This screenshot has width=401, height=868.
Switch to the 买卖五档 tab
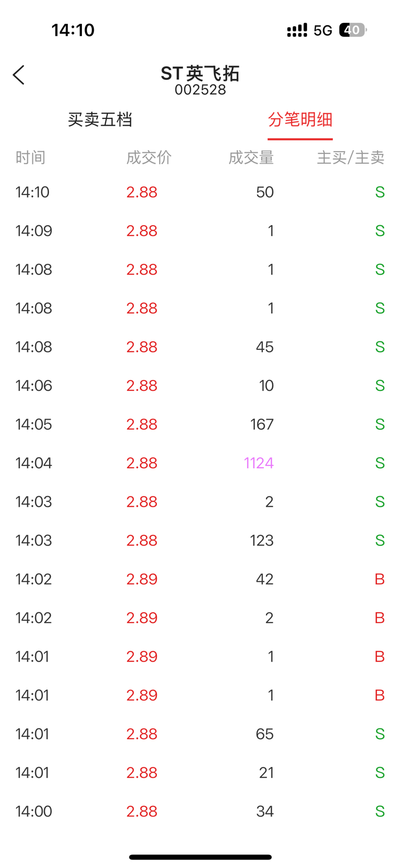(100, 119)
